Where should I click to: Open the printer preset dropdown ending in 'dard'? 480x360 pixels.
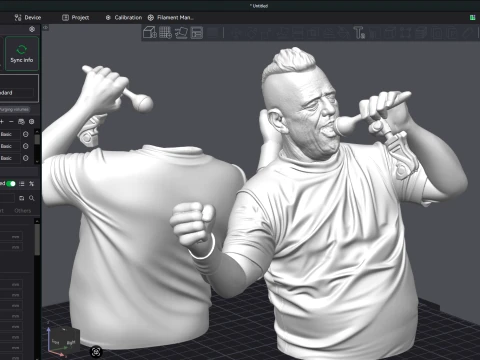[17, 93]
